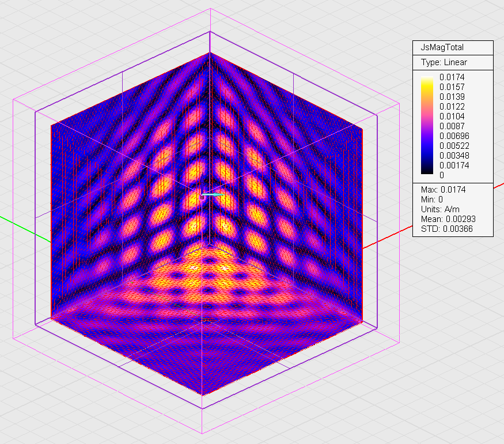Image resolution: width=504 pixels, height=444 pixels.
Task: Select the cyan origin marker at cube center
Action: 212,196
